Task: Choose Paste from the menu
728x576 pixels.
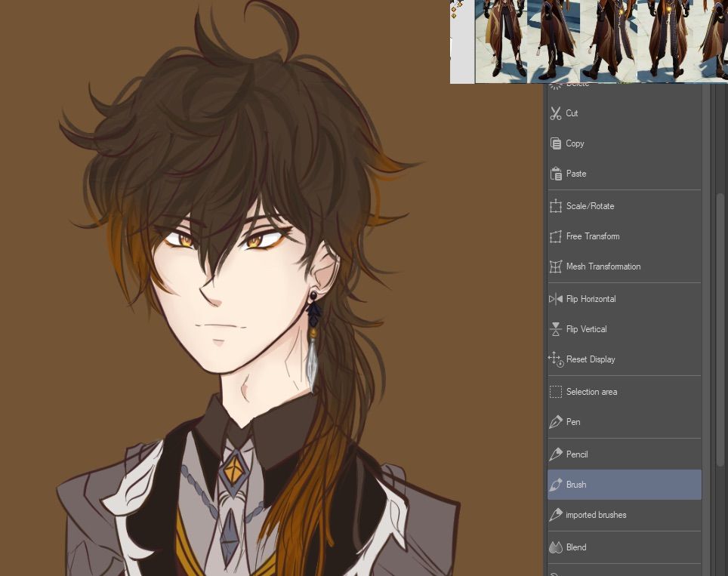Action: coord(625,174)
